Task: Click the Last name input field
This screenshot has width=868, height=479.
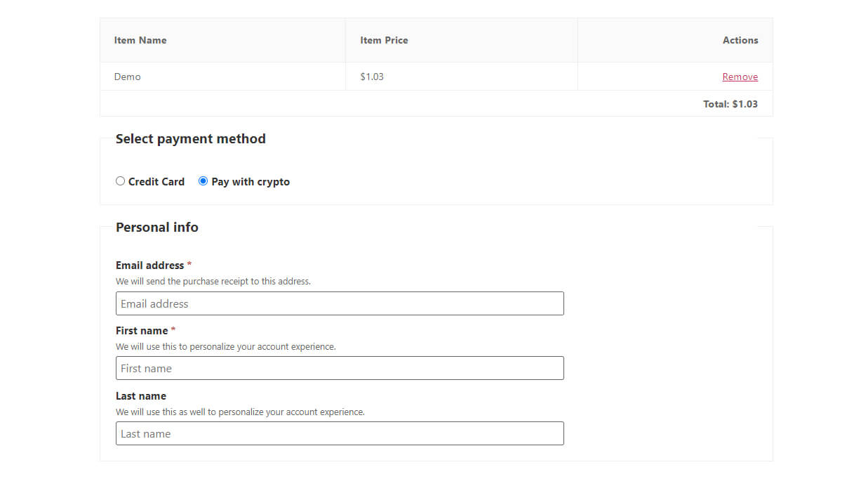Action: [x=340, y=433]
